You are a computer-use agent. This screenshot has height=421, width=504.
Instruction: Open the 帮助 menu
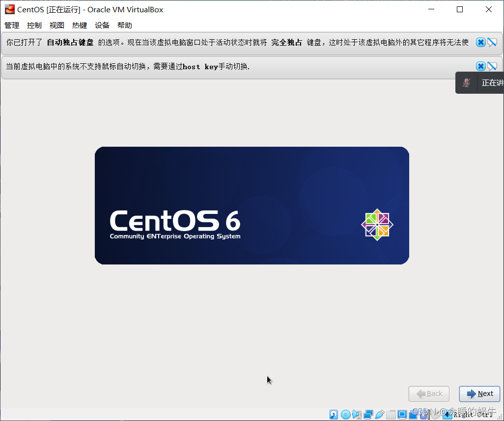(x=125, y=26)
